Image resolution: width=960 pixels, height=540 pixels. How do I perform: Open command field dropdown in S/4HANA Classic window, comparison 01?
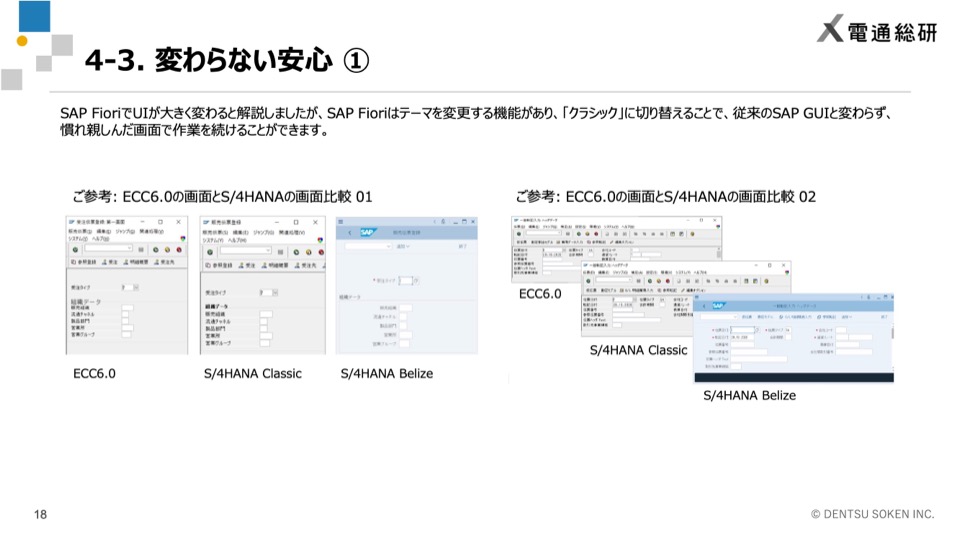tap(268, 250)
